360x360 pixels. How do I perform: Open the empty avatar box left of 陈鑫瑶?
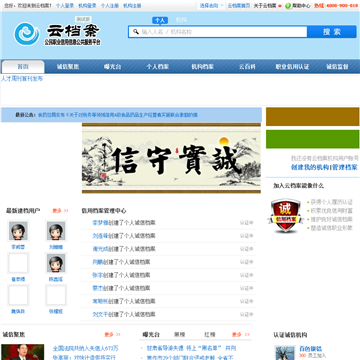[x=18, y=263]
